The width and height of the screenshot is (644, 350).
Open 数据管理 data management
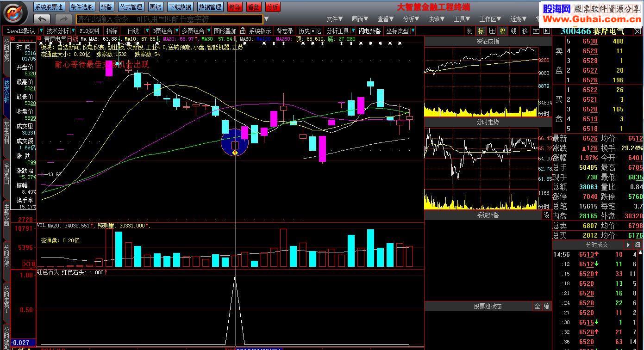click(210, 7)
